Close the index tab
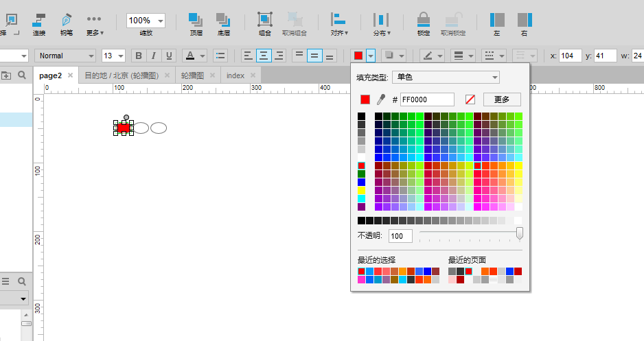 253,75
